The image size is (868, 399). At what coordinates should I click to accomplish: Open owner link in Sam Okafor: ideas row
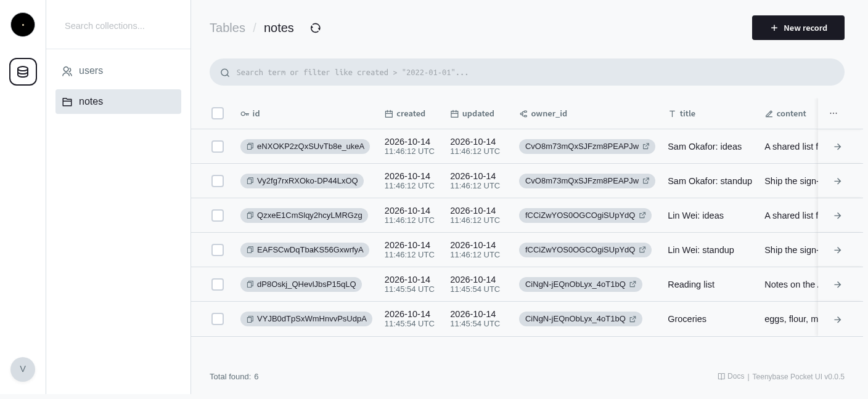(646, 147)
